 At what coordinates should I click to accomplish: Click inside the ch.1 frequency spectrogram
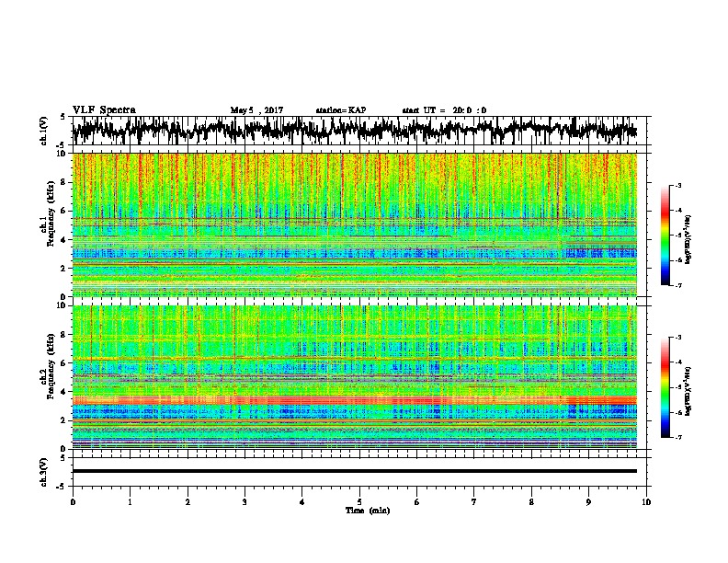click(x=354, y=224)
